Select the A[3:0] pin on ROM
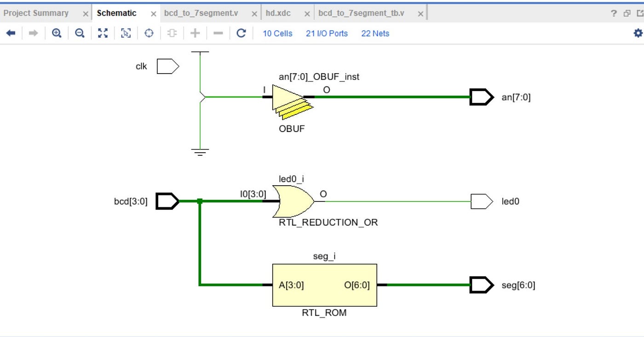Viewport: 644px width, 337px height. [291, 285]
